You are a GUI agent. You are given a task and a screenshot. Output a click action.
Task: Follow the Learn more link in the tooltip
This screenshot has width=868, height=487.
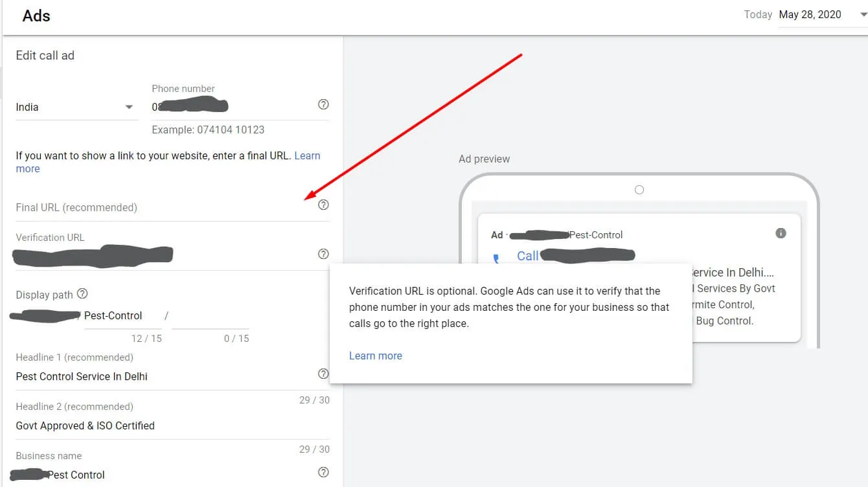(x=376, y=356)
